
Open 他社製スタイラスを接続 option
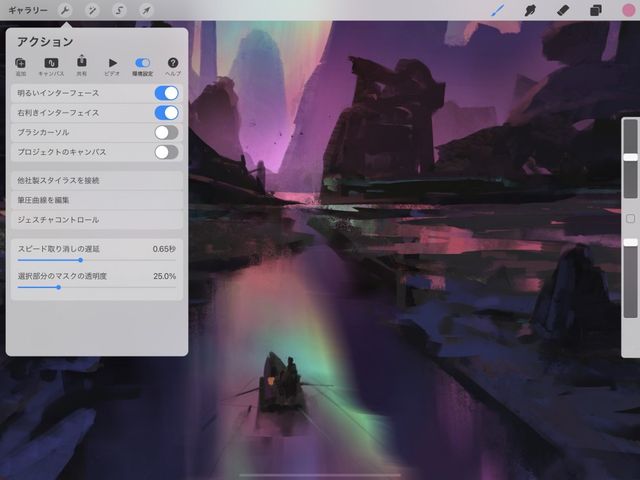(97, 180)
